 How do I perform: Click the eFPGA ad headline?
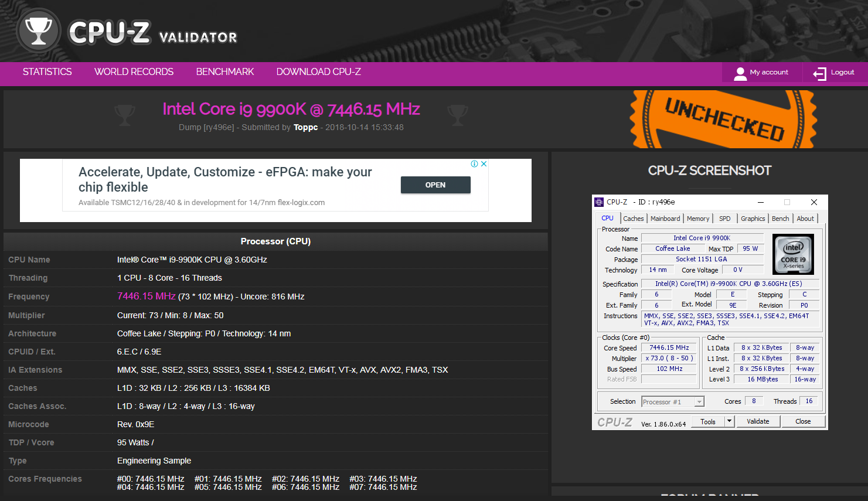point(225,179)
